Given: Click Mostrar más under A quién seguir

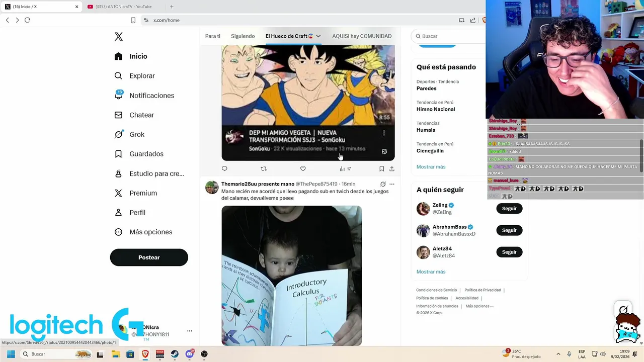Looking at the screenshot, I should point(431,272).
